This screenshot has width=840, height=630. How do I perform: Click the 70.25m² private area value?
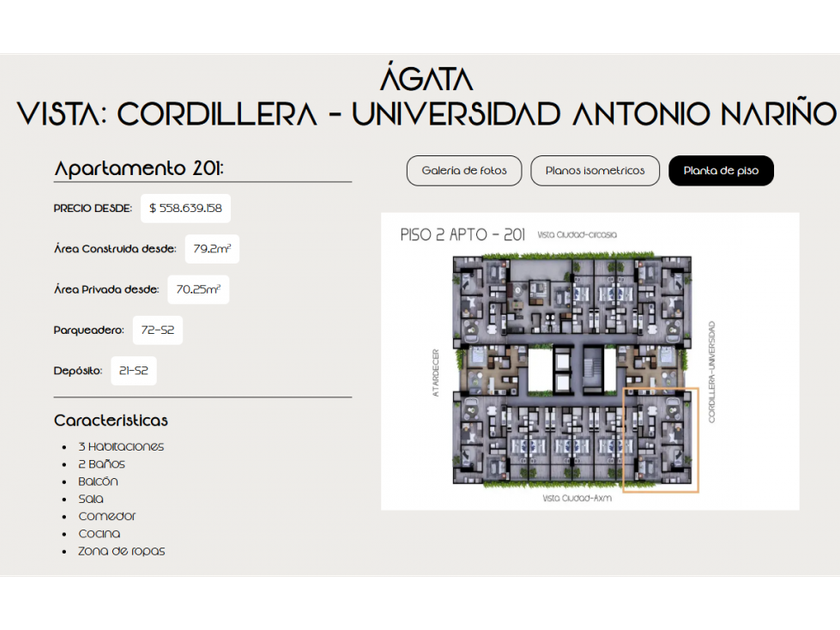click(x=198, y=289)
